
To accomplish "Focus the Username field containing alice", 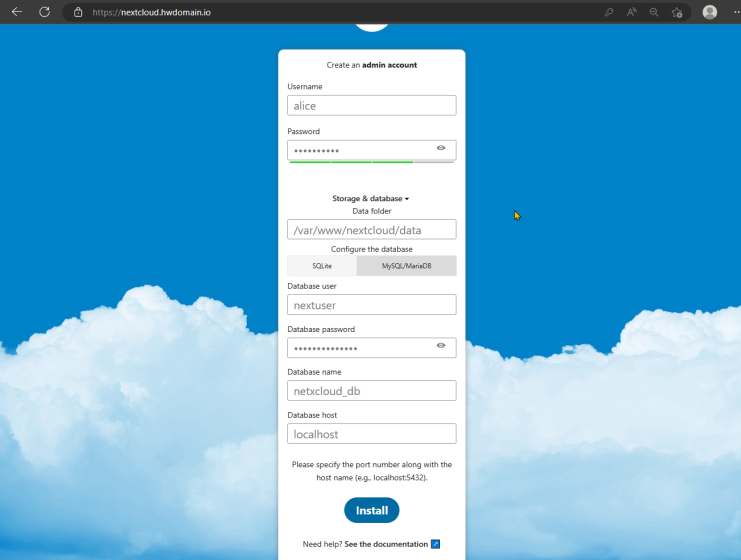I will pyautogui.click(x=371, y=105).
